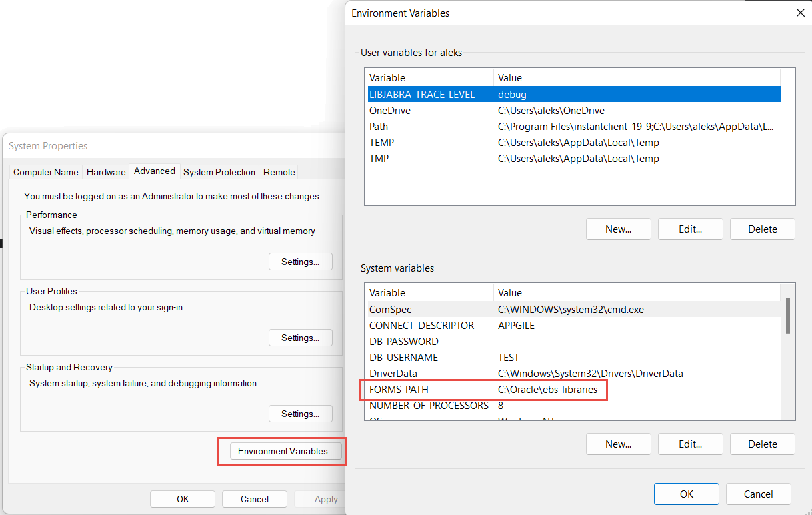Click Value column header in User variables
Screen dimensions: 812x515
pos(637,78)
